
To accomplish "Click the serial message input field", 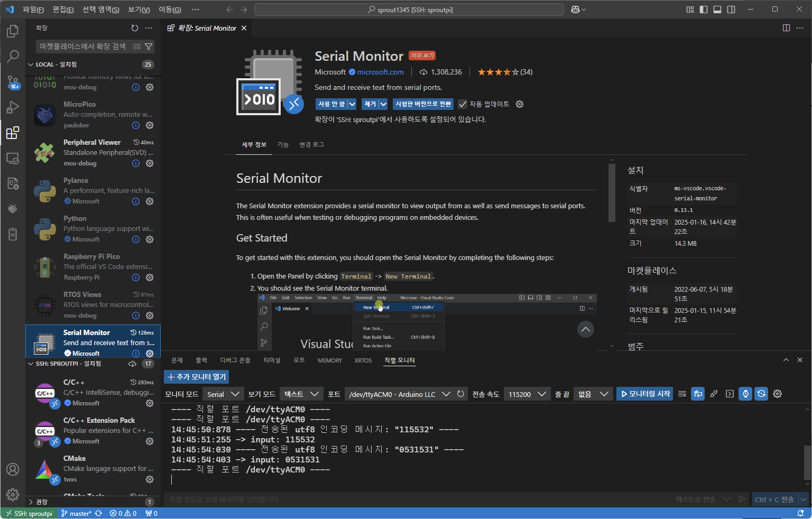I will pos(418,499).
